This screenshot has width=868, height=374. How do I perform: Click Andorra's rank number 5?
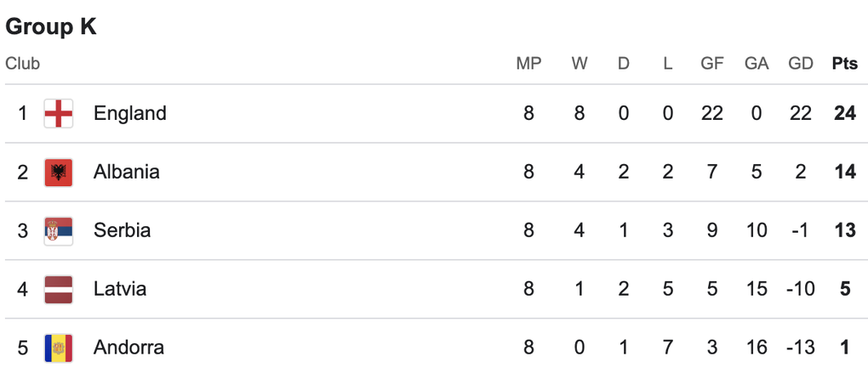point(23,348)
